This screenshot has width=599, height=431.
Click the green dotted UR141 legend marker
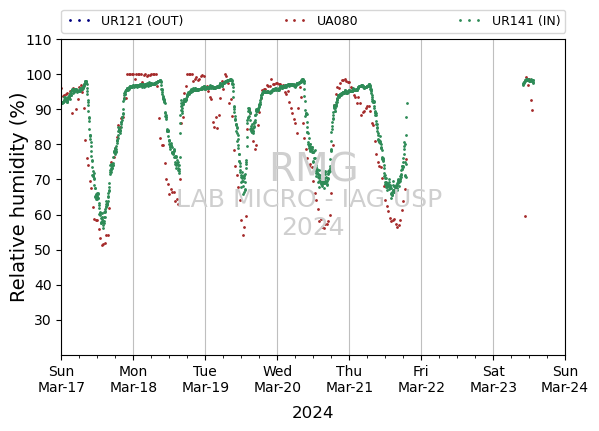[x=470, y=21]
